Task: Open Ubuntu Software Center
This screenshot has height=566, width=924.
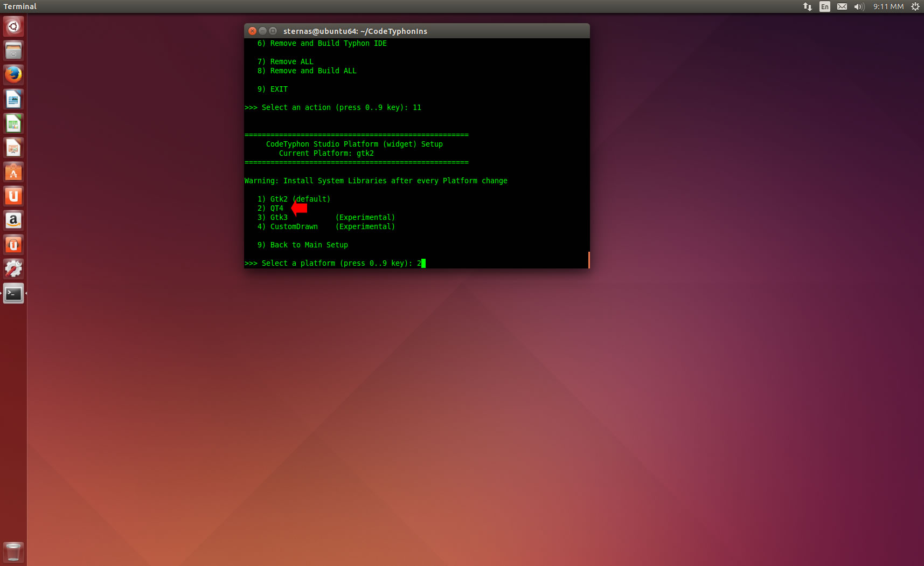Action: (13, 172)
